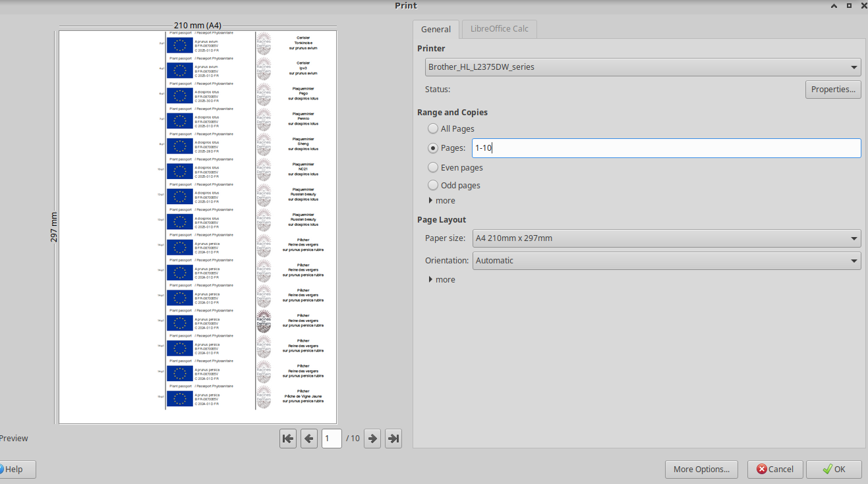The height and width of the screenshot is (484, 868).
Task: Choose the Odd pages option
Action: tap(433, 186)
